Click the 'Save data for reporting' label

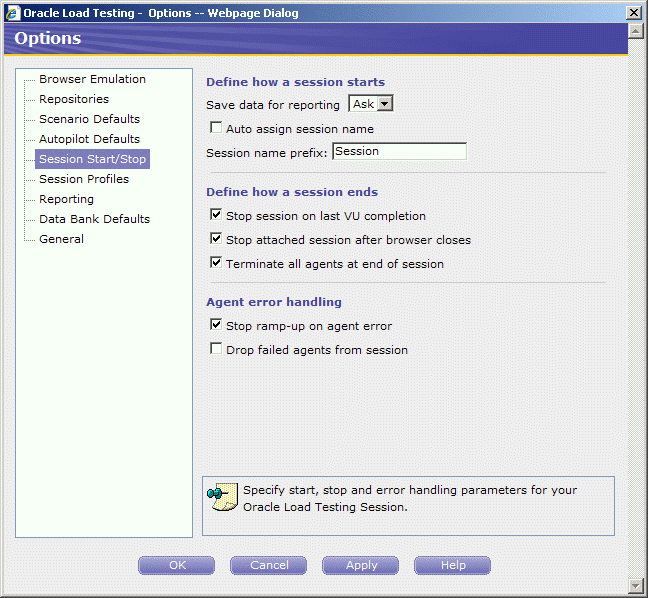point(273,105)
